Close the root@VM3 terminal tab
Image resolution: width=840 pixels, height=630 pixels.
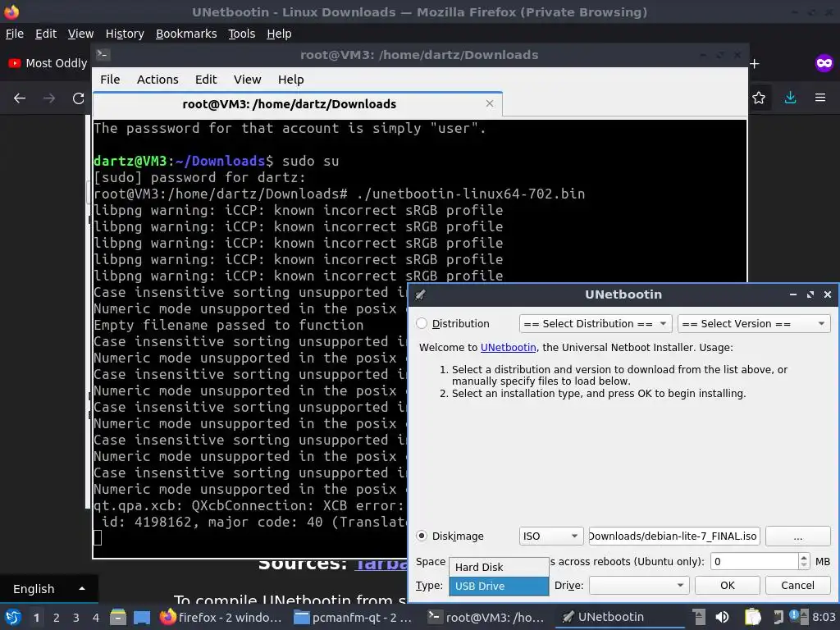pyautogui.click(x=490, y=103)
